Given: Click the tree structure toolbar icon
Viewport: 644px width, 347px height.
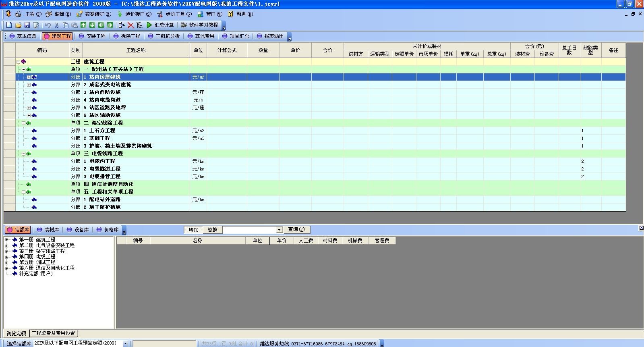Looking at the screenshot, I should pyautogui.click(x=140, y=25).
